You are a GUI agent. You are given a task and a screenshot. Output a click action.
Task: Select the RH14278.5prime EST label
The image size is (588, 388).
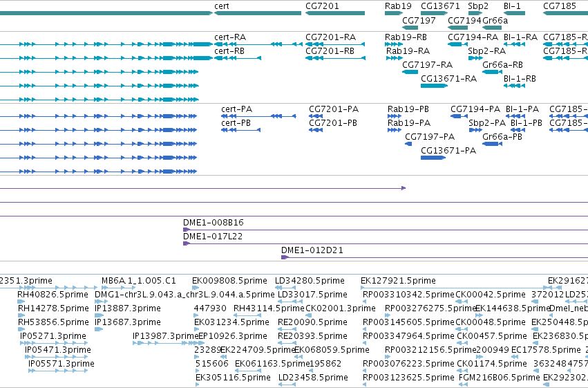point(54,308)
